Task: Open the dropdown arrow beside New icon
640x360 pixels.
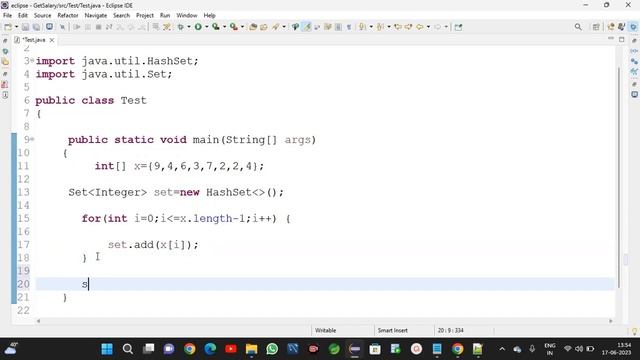Action: click(x=16, y=27)
